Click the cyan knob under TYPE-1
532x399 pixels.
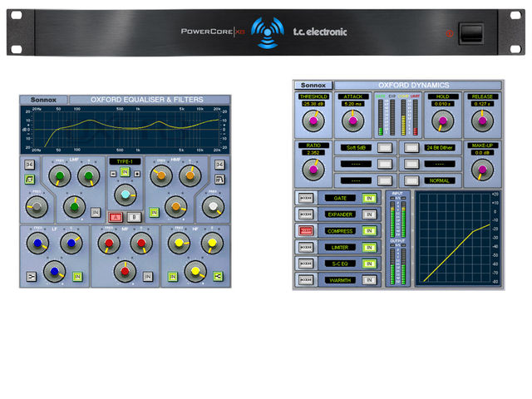(x=126, y=195)
